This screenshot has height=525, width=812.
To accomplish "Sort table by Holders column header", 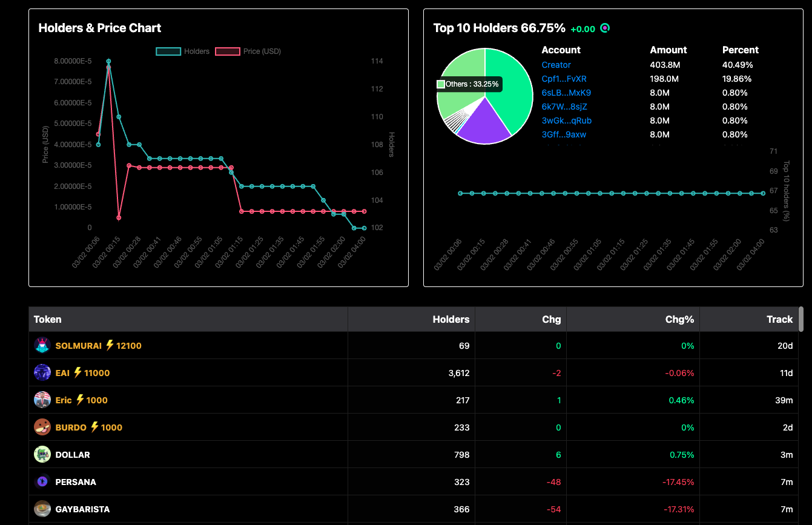I will (451, 319).
